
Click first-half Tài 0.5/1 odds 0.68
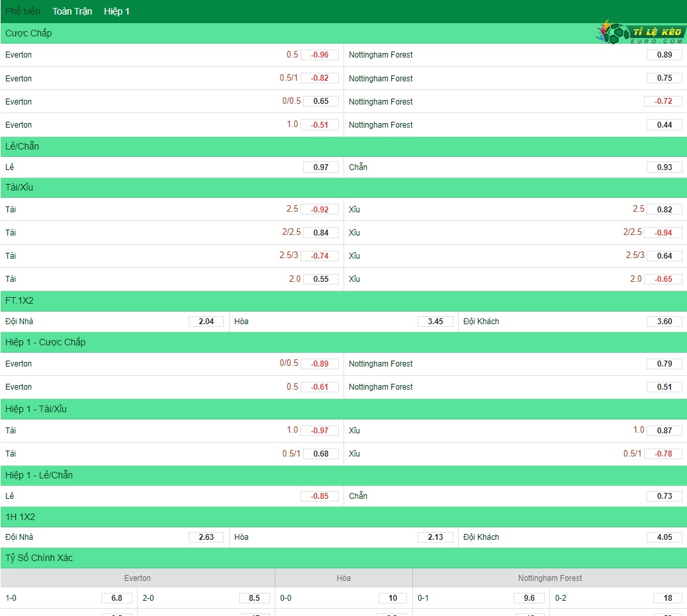(321, 454)
